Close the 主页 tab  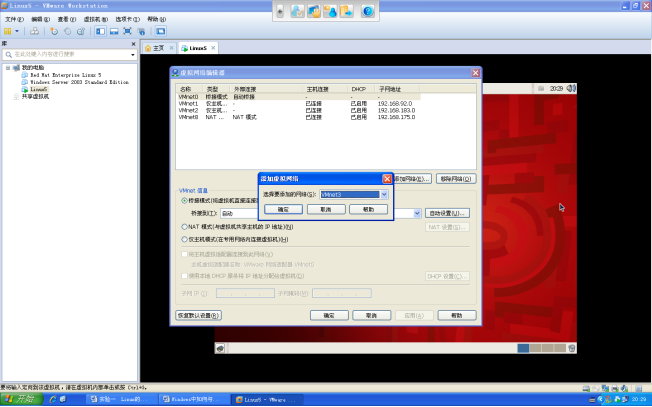(x=171, y=48)
